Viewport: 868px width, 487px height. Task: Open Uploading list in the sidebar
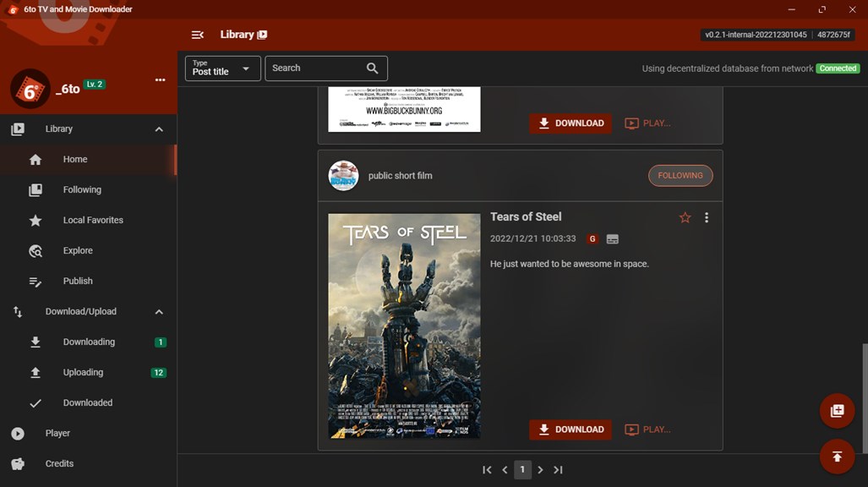[x=88, y=373]
